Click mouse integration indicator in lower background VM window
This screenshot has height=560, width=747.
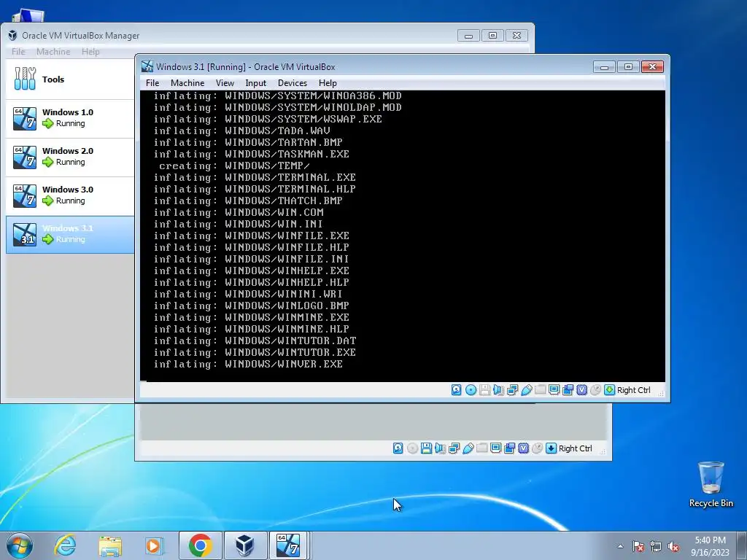click(x=537, y=448)
